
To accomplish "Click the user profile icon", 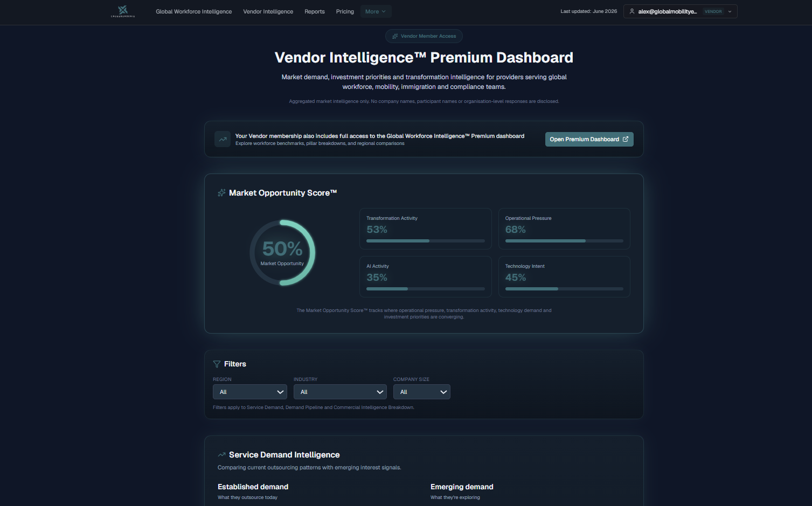I will coord(632,11).
